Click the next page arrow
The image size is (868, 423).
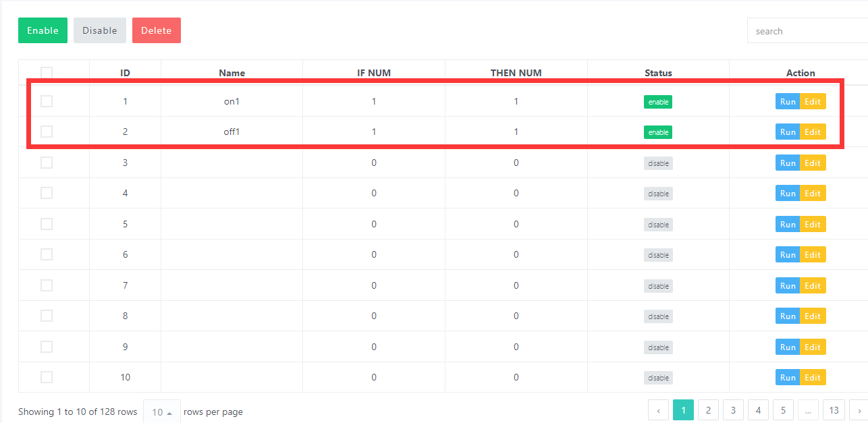point(859,410)
